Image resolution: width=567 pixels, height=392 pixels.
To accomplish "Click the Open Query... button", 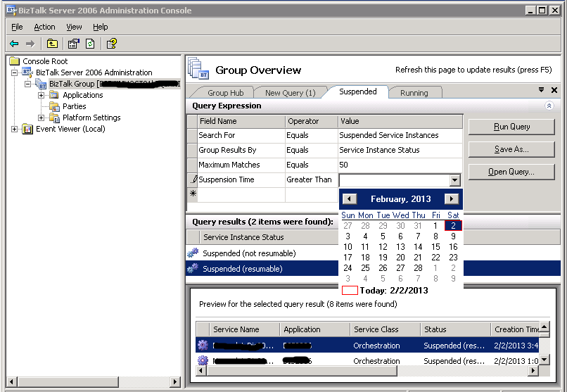I will tap(511, 172).
